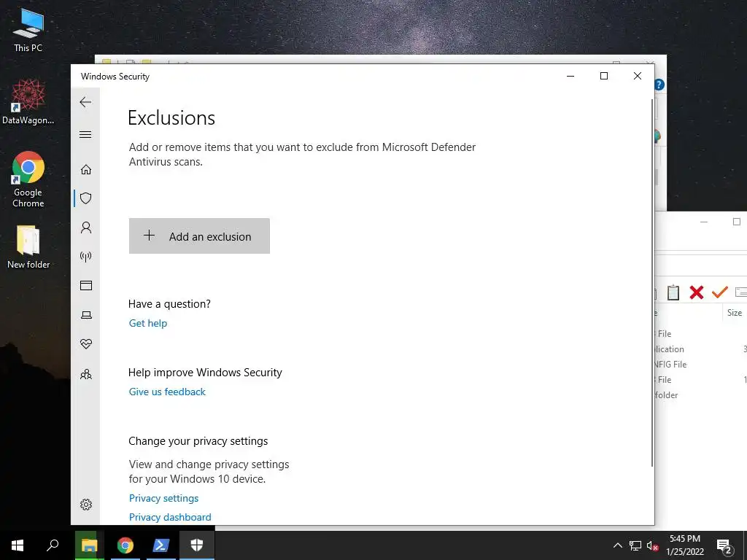Click the blue help icon in background window

[x=659, y=85]
